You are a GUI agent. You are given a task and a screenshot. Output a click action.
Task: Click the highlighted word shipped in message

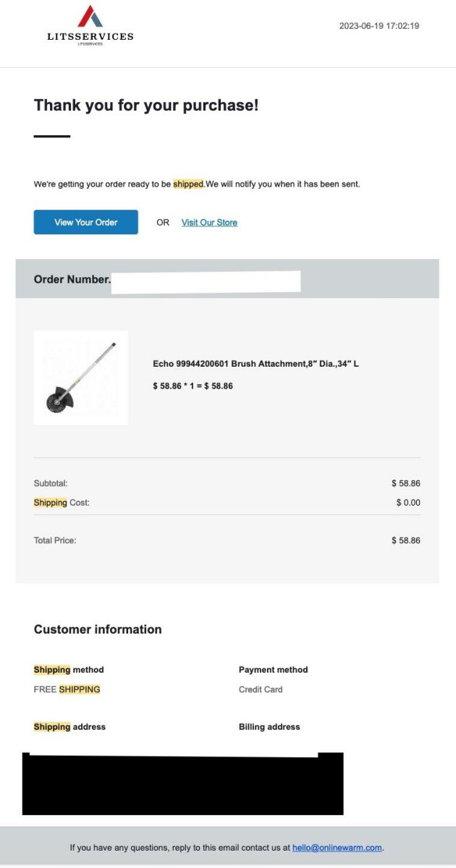click(188, 184)
